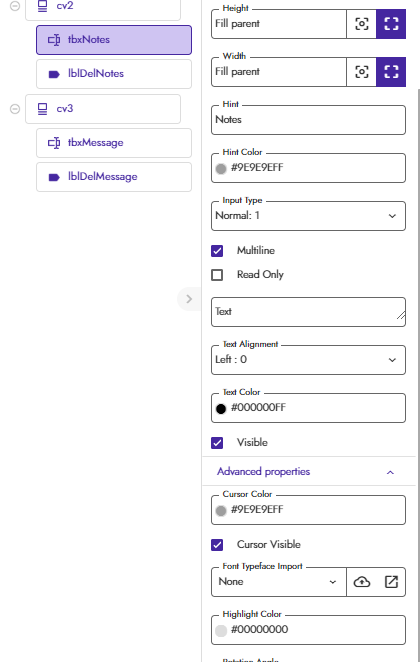Screen dimensions: 420x662
Task: Disable the Multiline checkbox
Action: 217,251
